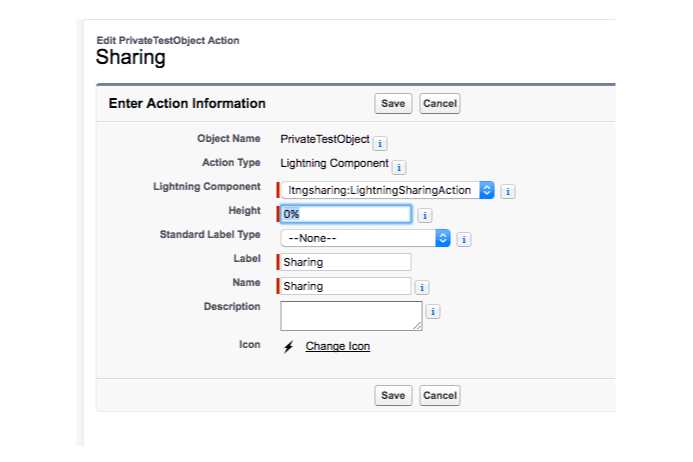Open info icon next to Description box
Screen dimensions: 693x462
pos(433,312)
